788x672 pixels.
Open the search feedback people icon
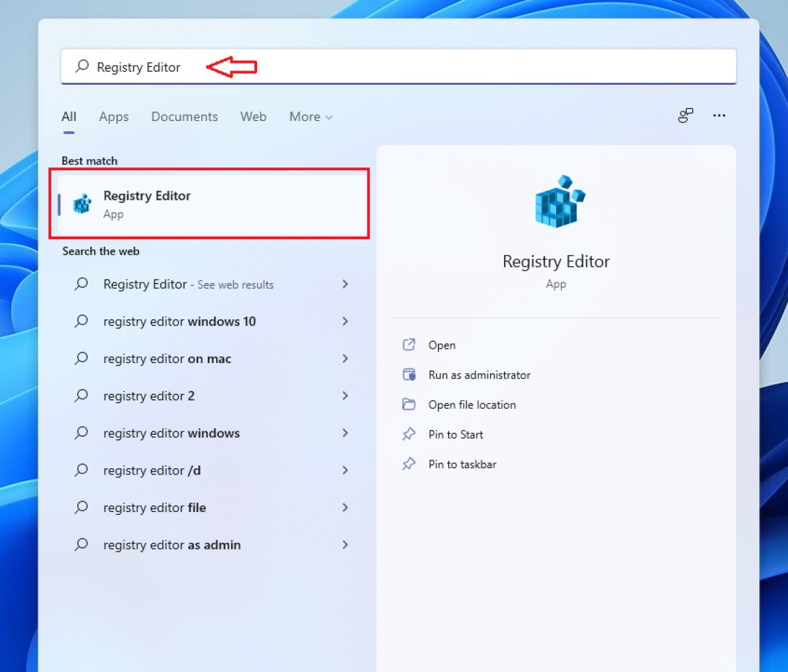click(685, 116)
